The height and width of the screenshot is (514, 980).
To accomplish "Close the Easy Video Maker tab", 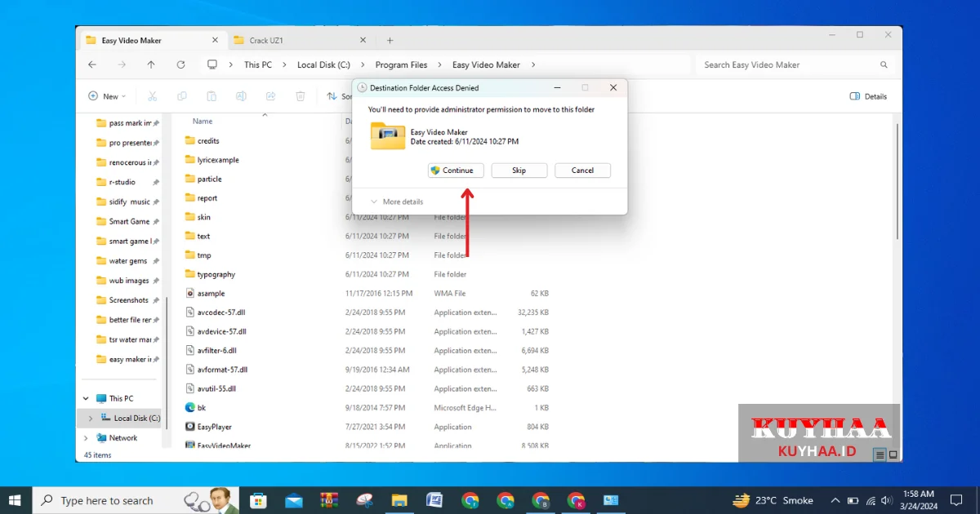I will tap(216, 40).
